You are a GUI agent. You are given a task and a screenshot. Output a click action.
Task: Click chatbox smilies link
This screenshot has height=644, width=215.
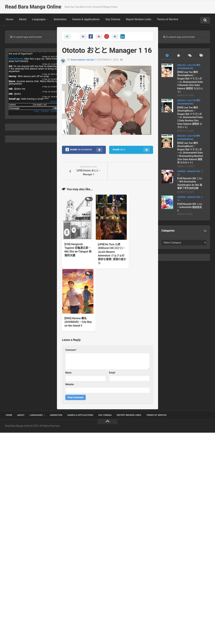click(x=45, y=111)
